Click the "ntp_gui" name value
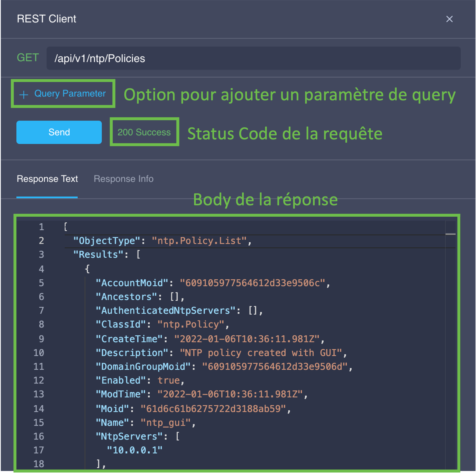The height and width of the screenshot is (473, 476). 165,423
